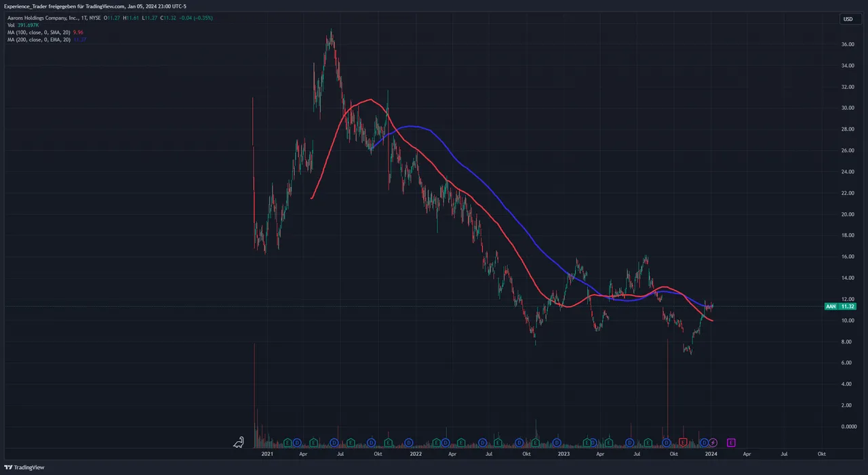Click the TradingView logo at bottom left
This screenshot has width=868, height=475.
coord(24,468)
